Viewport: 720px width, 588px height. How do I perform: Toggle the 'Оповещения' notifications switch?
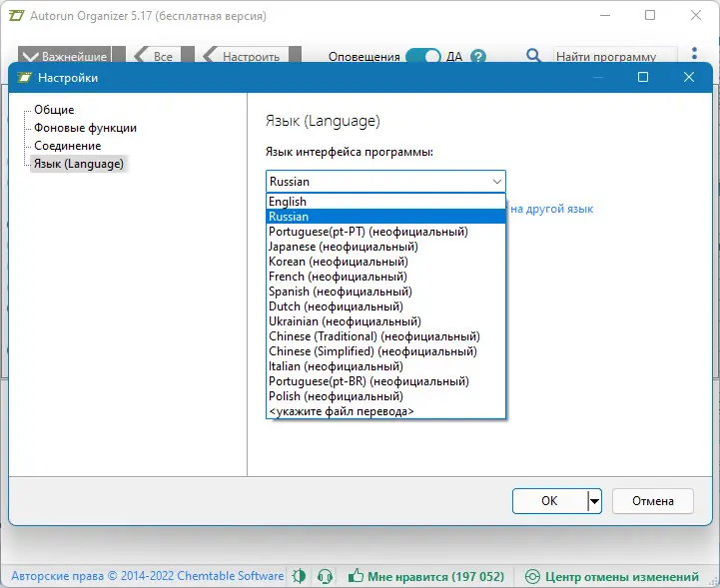pos(422,57)
